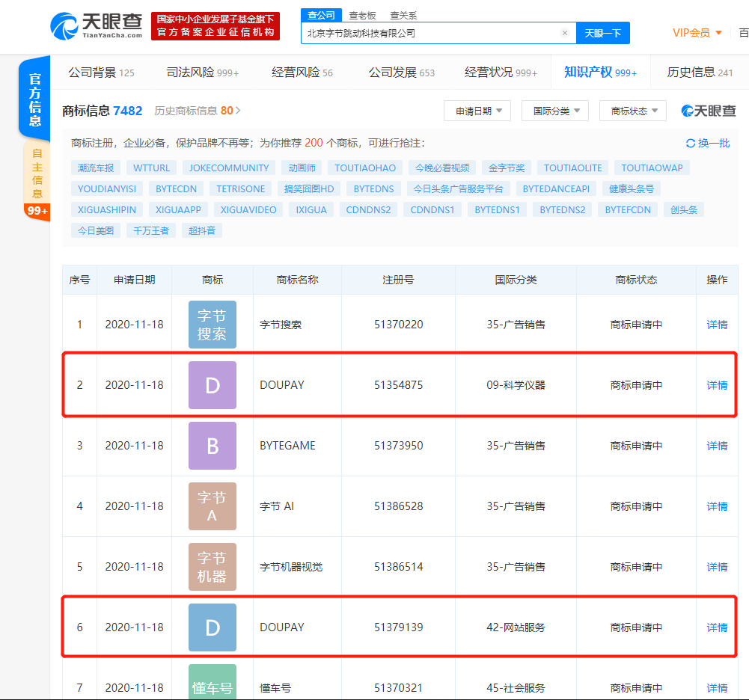Click the TOUTIAOWAP trademark tag
749x700 pixels.
(652, 168)
